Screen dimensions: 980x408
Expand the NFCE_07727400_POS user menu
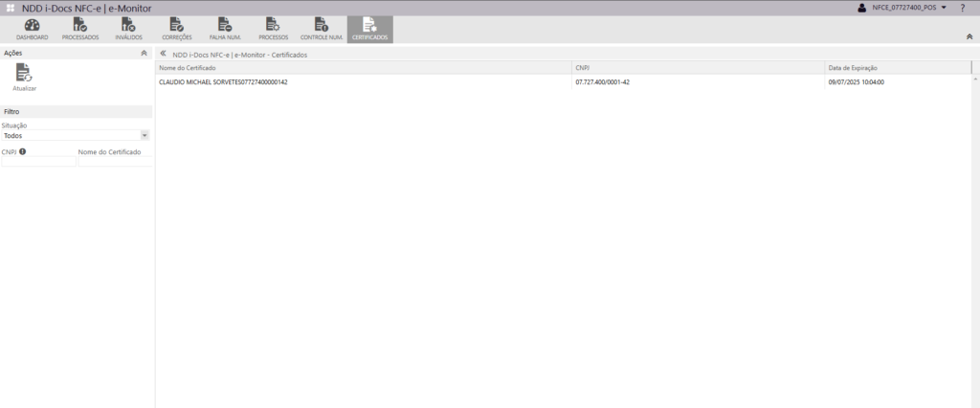tap(903, 8)
